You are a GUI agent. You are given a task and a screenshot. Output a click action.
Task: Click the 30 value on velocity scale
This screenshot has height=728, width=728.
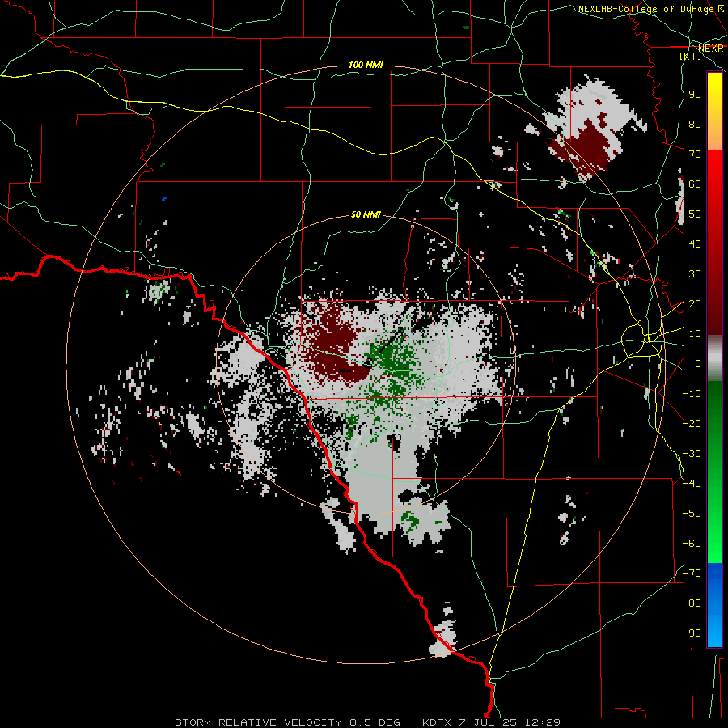coord(695,274)
